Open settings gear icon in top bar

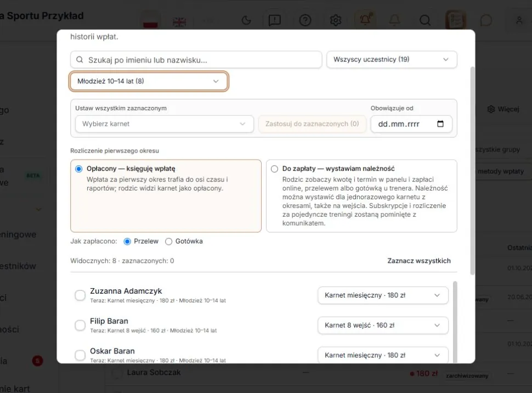pos(336,20)
